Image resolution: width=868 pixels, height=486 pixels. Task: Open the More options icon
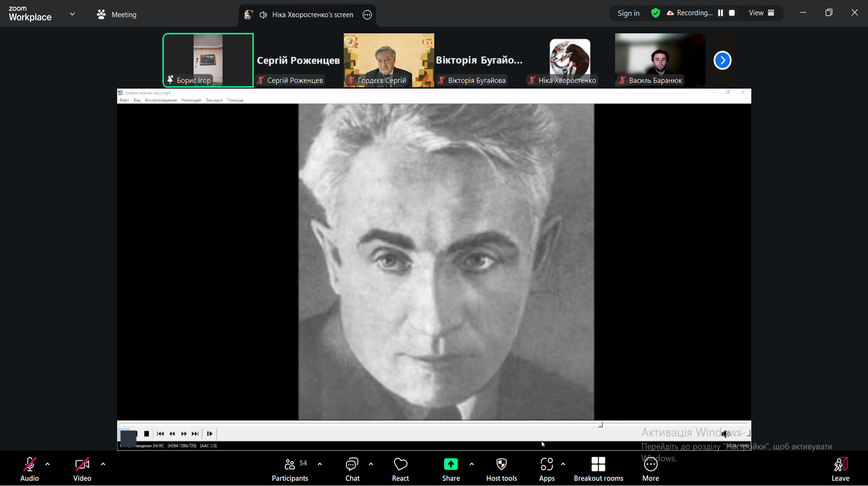[x=650, y=469]
